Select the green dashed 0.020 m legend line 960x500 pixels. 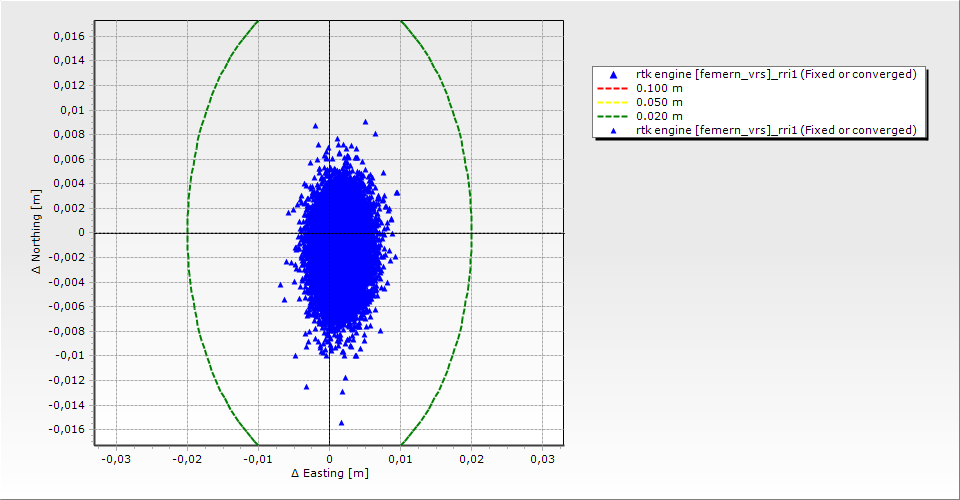[x=613, y=117]
